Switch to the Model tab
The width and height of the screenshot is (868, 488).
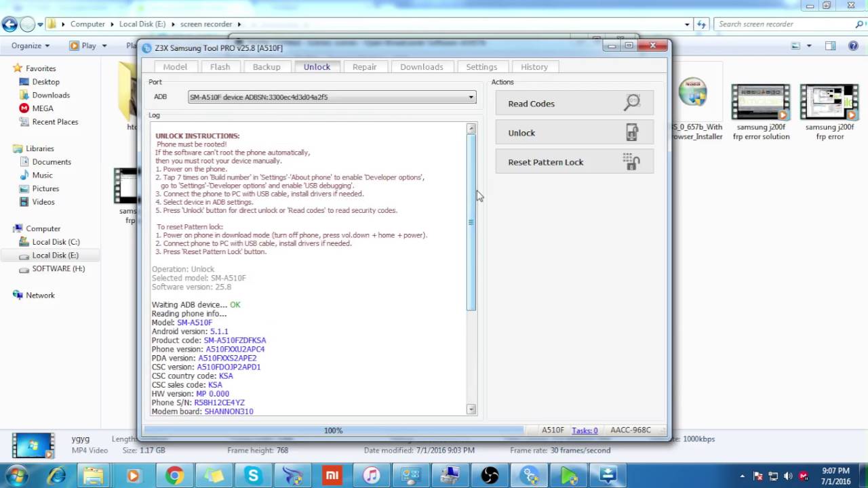(175, 66)
